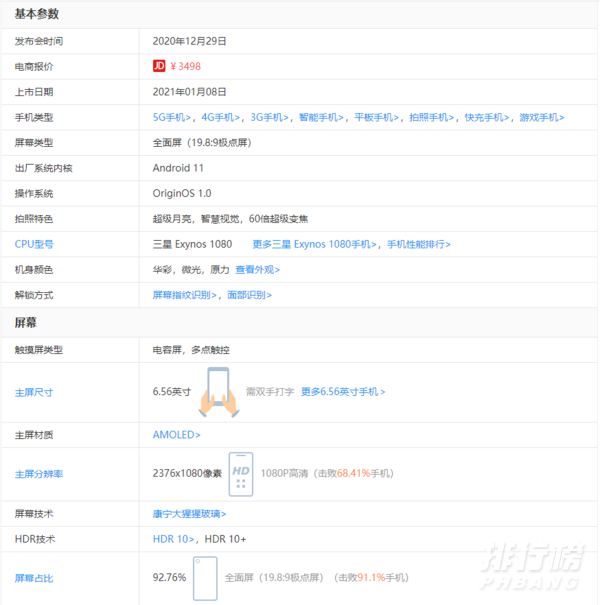
Task: Click the 92.76% screen ratio value
Action: coord(169,578)
